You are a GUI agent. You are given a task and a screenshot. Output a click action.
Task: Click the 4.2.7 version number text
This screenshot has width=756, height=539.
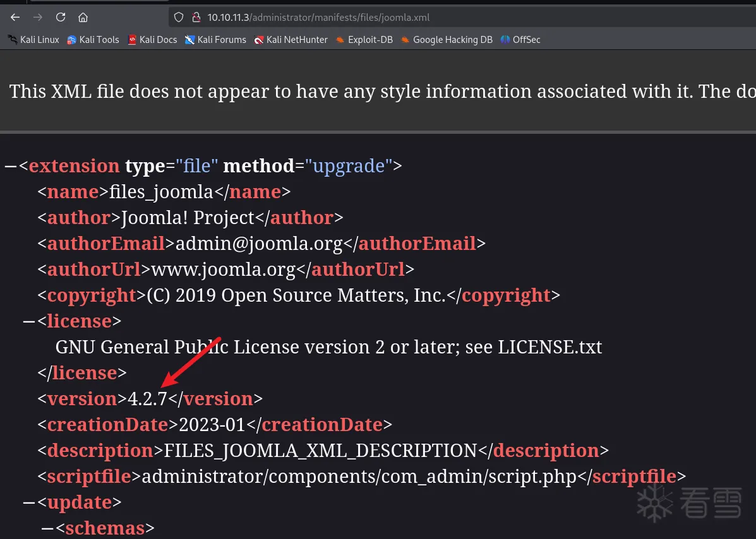(x=147, y=399)
